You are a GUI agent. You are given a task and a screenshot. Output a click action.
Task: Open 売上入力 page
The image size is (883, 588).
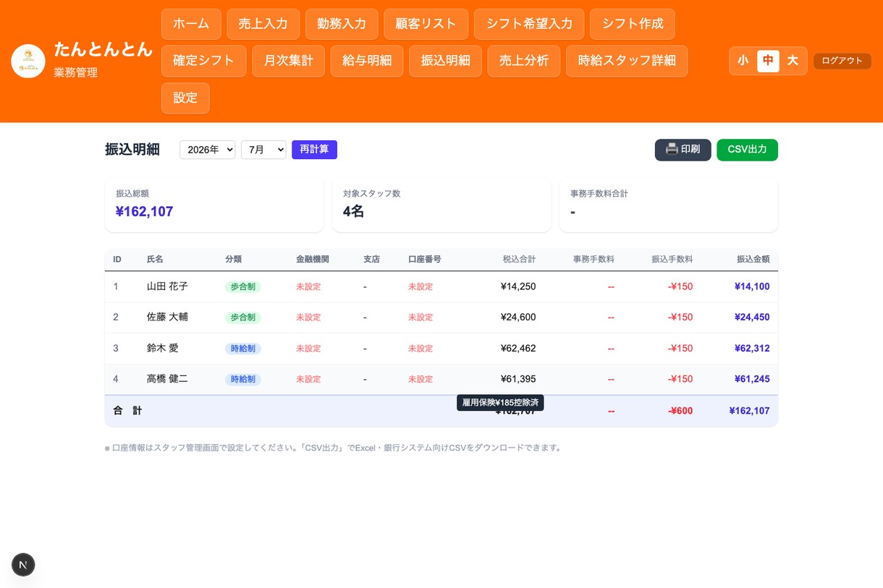(x=263, y=24)
